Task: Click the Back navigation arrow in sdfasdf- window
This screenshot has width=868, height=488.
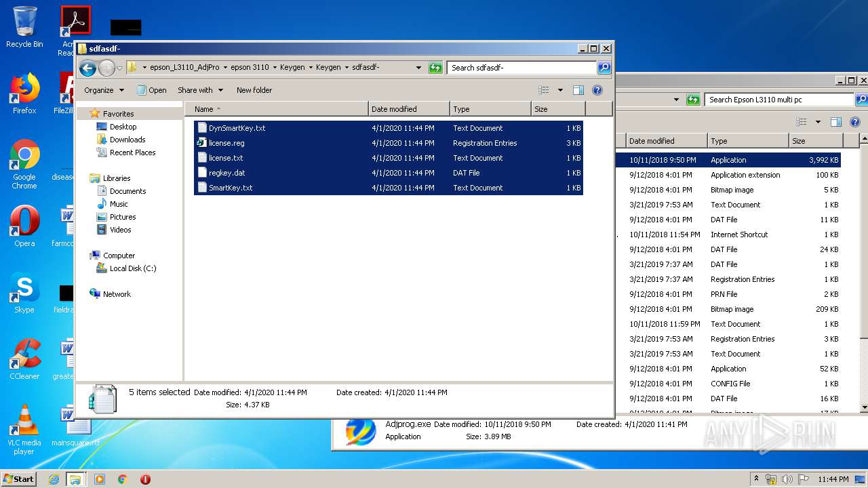Action: [87, 68]
